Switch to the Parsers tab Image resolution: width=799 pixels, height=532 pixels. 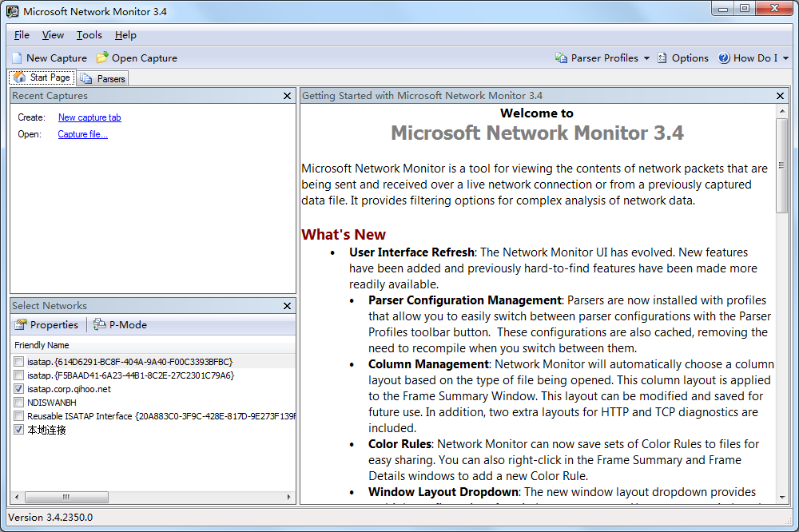[103, 78]
